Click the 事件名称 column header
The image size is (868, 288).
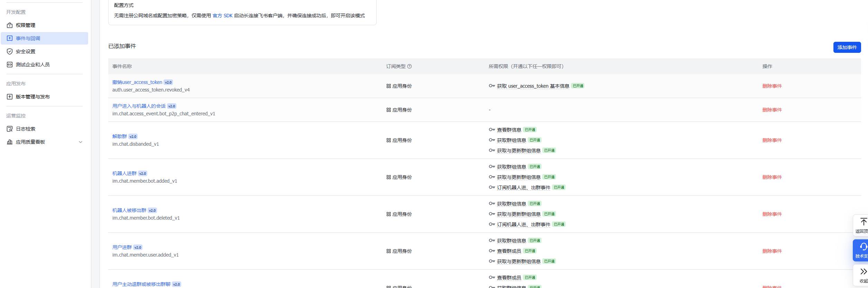[x=122, y=66]
